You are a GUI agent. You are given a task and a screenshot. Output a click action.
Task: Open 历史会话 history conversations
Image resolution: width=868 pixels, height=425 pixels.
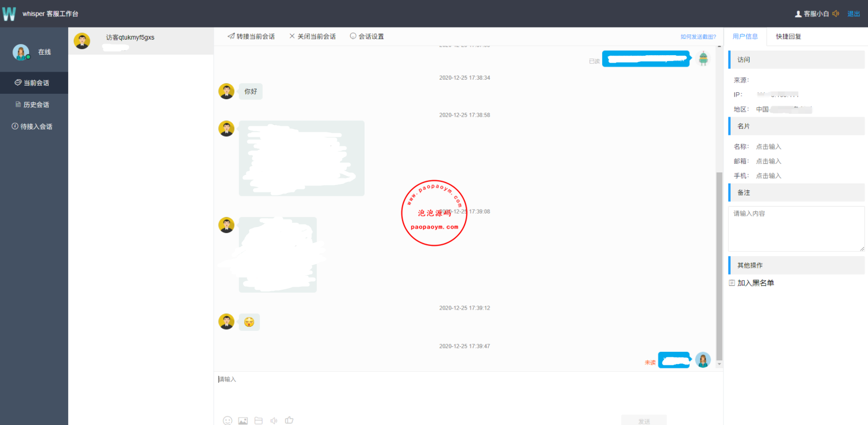(x=34, y=105)
